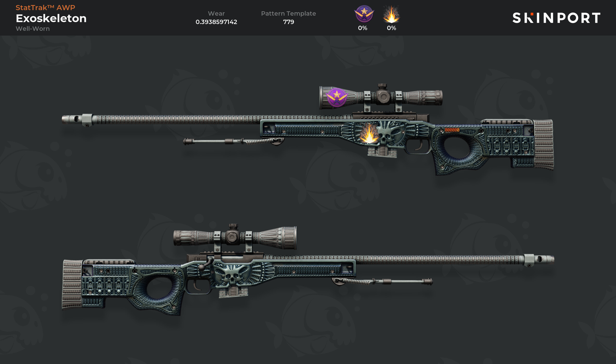Click the bipod of the upper rifle
The width and height of the screenshot is (616, 364).
[234, 141]
